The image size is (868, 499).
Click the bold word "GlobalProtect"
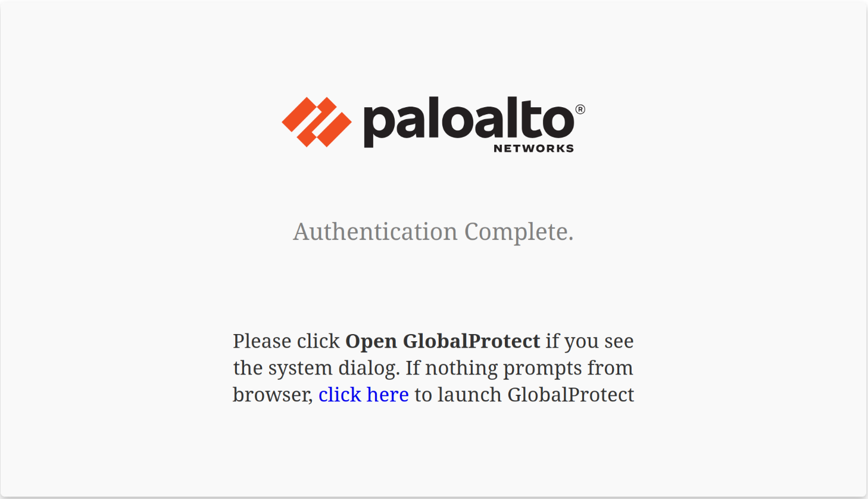471,341
